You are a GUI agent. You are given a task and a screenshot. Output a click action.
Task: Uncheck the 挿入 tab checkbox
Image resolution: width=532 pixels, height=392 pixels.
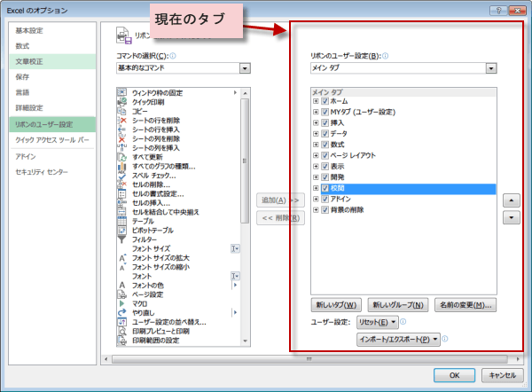pyautogui.click(x=325, y=122)
